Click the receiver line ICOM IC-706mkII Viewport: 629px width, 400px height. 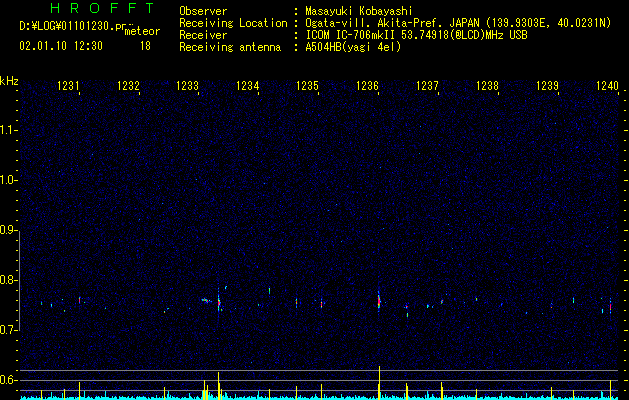(x=416, y=35)
